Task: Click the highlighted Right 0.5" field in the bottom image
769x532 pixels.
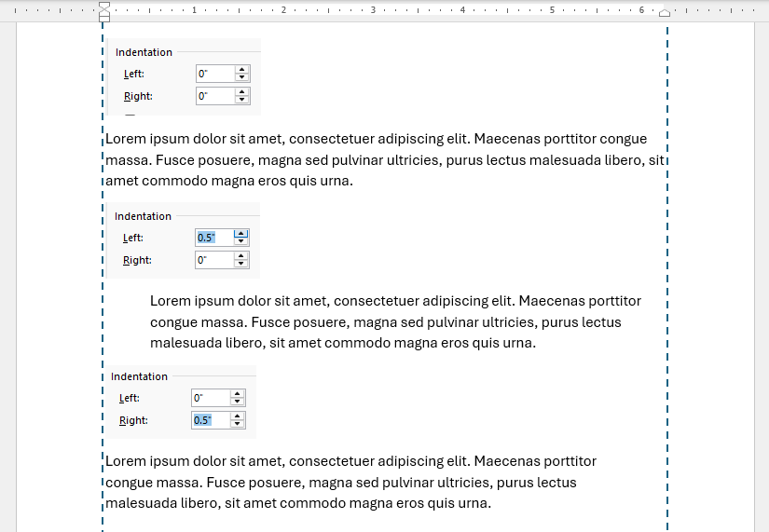Action: coord(212,420)
